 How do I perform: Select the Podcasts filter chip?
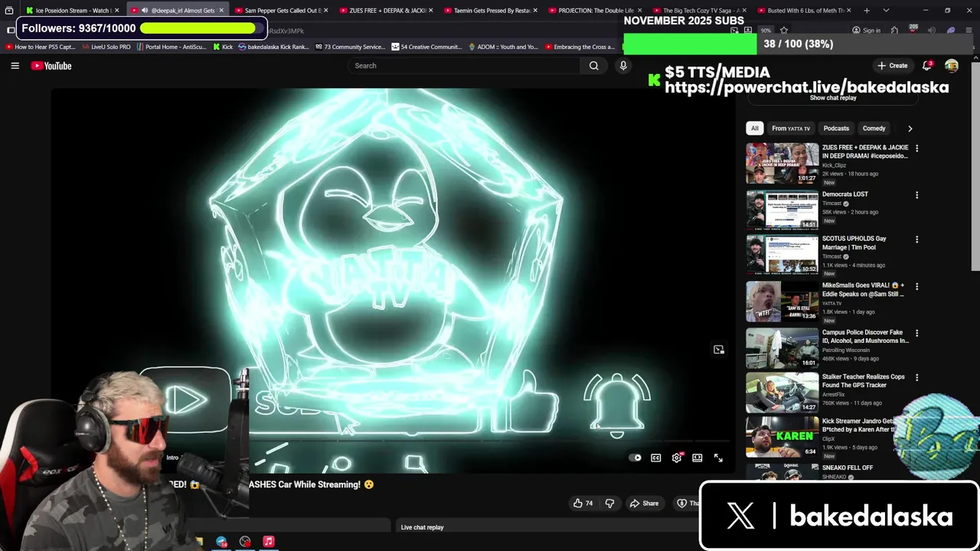click(836, 129)
